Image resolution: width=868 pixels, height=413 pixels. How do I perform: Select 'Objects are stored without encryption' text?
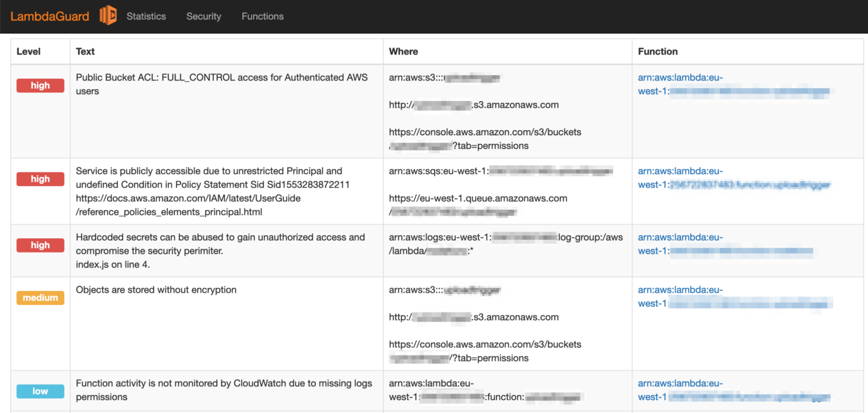point(156,290)
